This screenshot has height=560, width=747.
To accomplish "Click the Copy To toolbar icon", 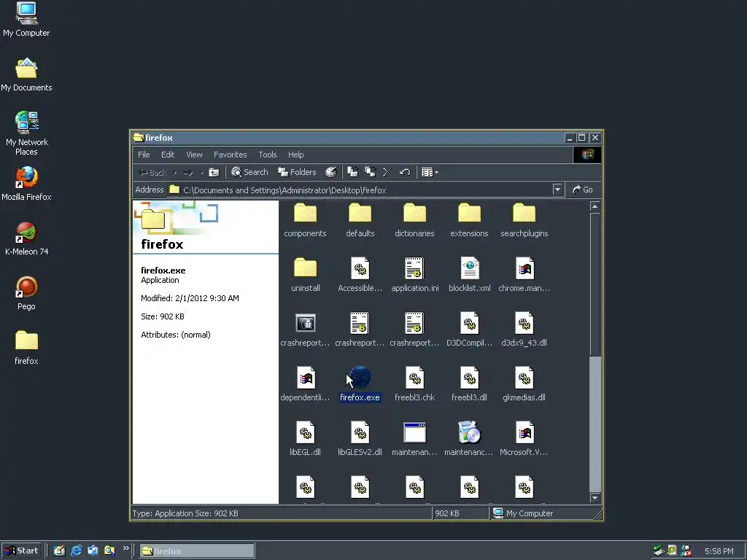I will coord(370,172).
